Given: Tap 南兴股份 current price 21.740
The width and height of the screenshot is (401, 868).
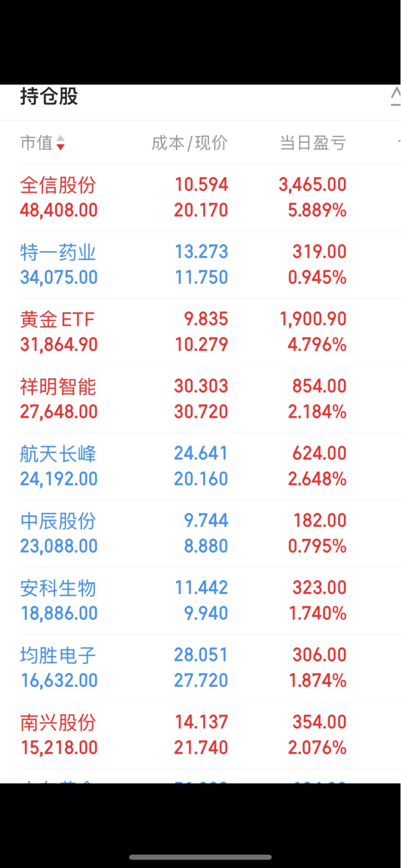Looking at the screenshot, I should [201, 748].
